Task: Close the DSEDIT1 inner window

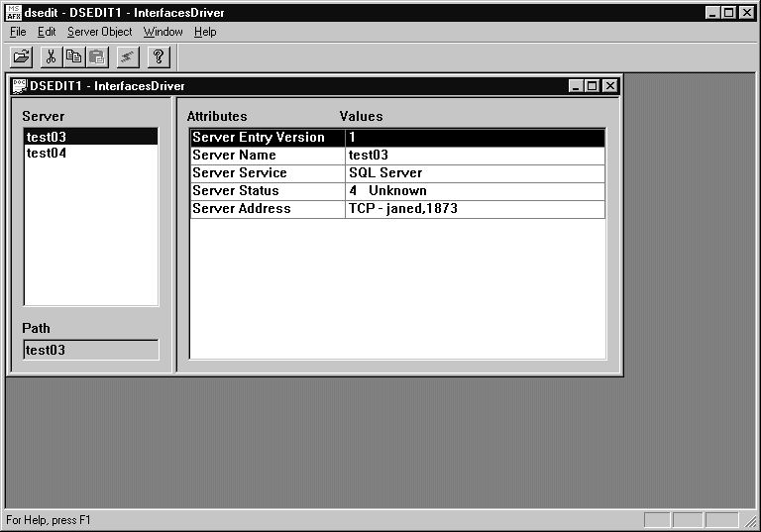Action: point(610,86)
